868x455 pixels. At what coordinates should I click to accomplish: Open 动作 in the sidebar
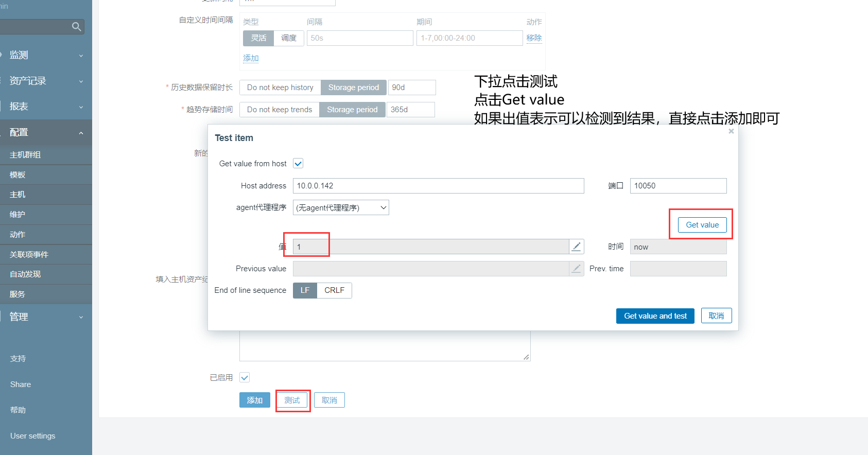46,235
